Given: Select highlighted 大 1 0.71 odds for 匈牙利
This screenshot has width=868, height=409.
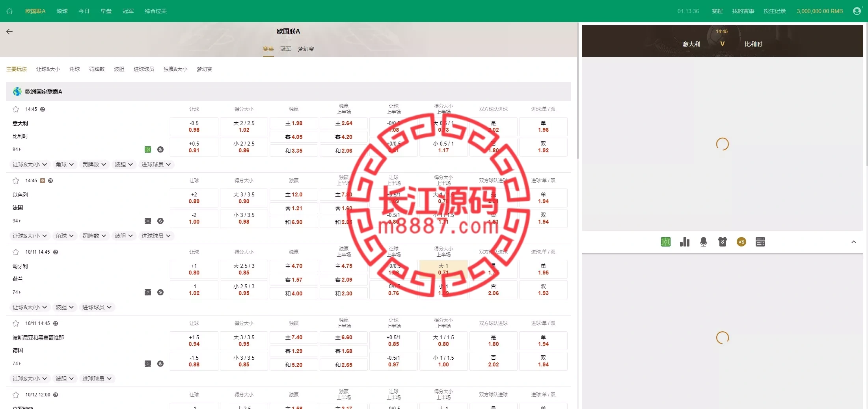Looking at the screenshot, I should click(443, 269).
